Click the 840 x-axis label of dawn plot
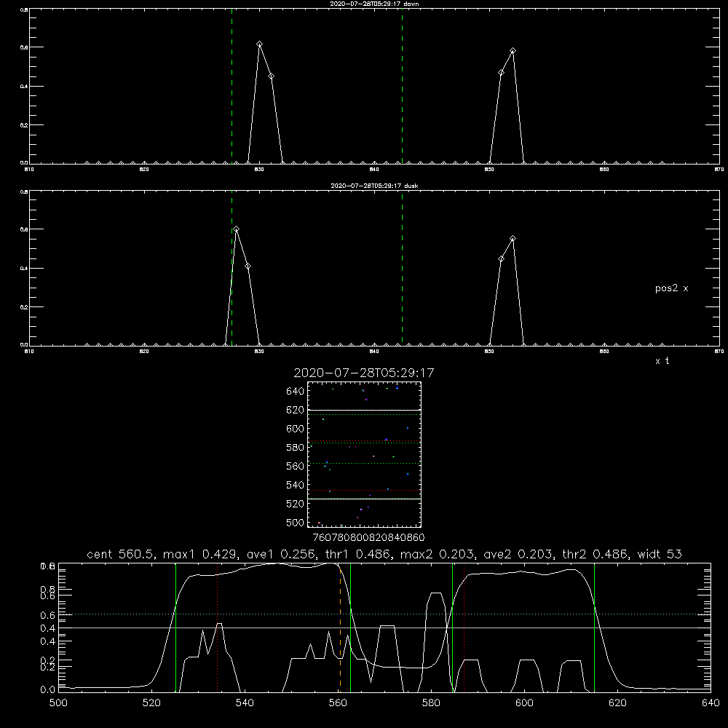 (374, 170)
